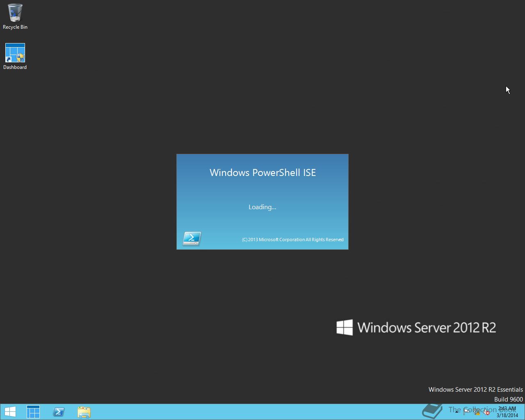Click the muted volume speaker icon
This screenshot has width=525, height=420.
pyautogui.click(x=486, y=412)
